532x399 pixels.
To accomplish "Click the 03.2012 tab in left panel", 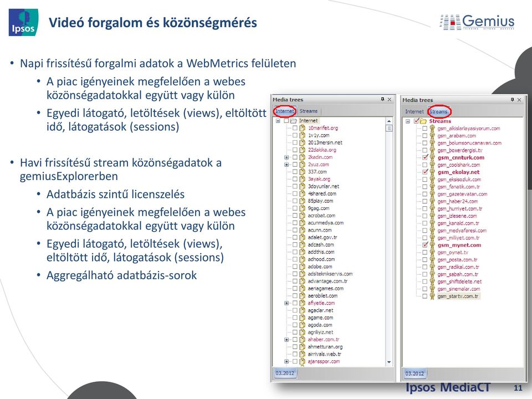I will [x=285, y=373].
